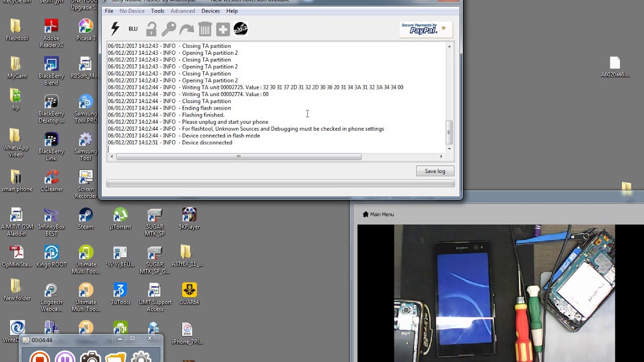Click Main Menu in the webcam window

[x=378, y=214]
